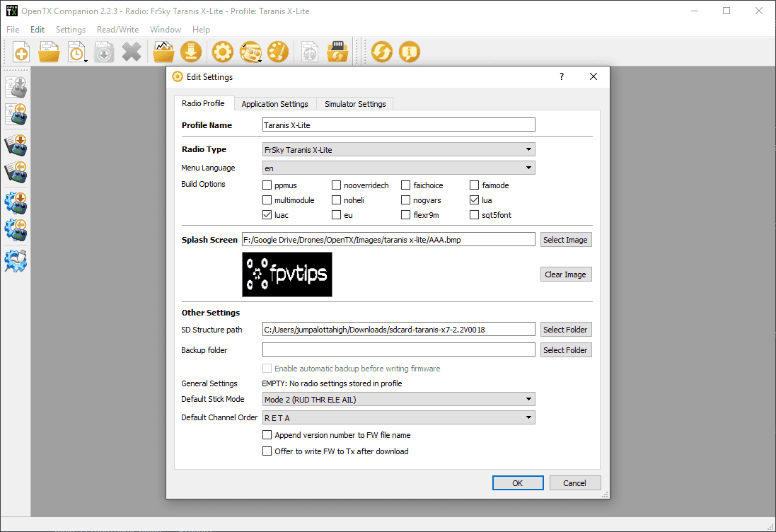The width and height of the screenshot is (776, 532).
Task: Click Select Folder for SD Structure path
Action: pos(566,330)
